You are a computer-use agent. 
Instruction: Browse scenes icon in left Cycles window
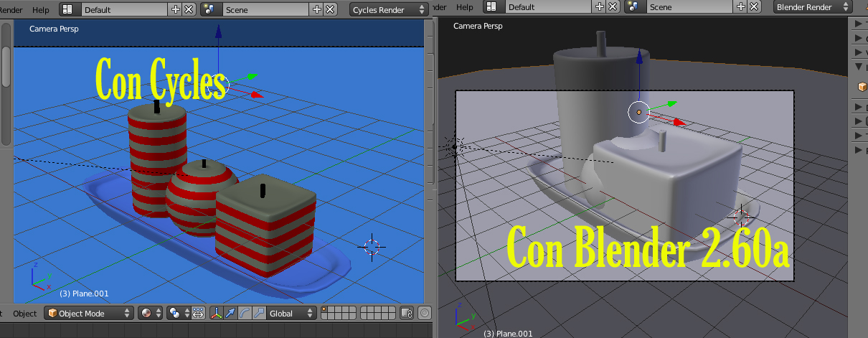click(211, 9)
